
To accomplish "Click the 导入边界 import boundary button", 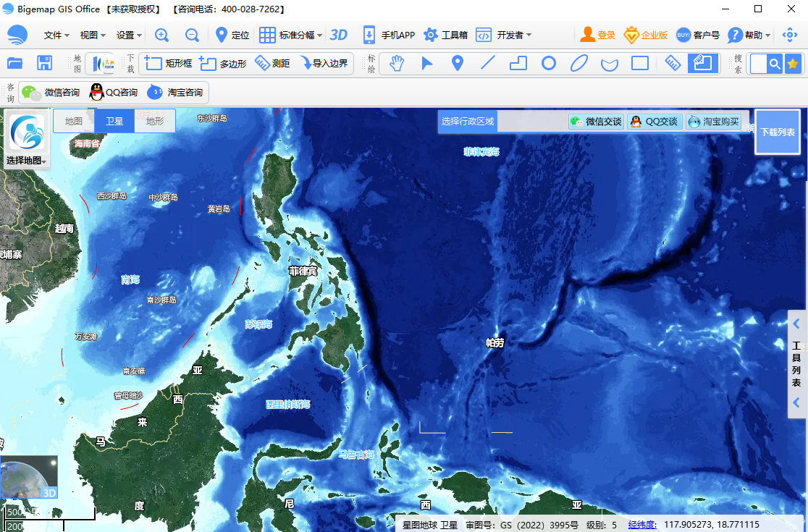I will (324, 64).
